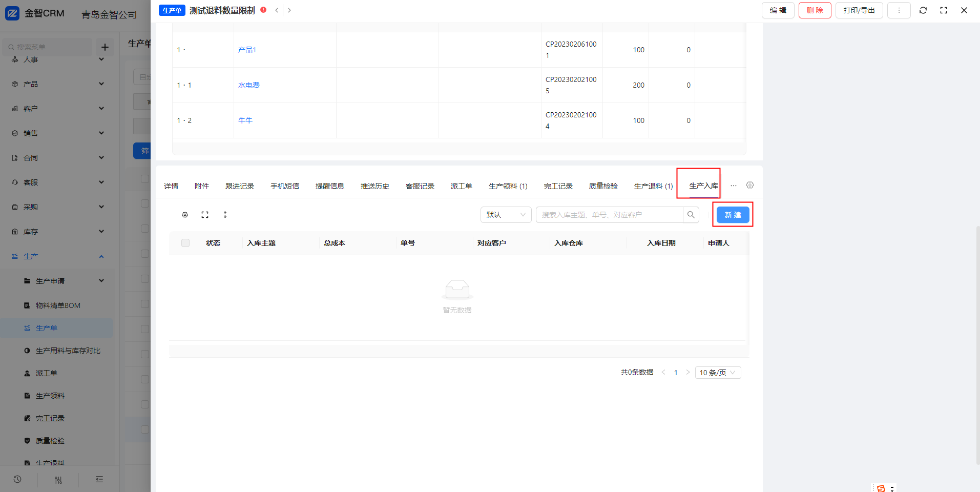Switch to the 派工单 tab
The width and height of the screenshot is (980, 492).
(x=462, y=186)
